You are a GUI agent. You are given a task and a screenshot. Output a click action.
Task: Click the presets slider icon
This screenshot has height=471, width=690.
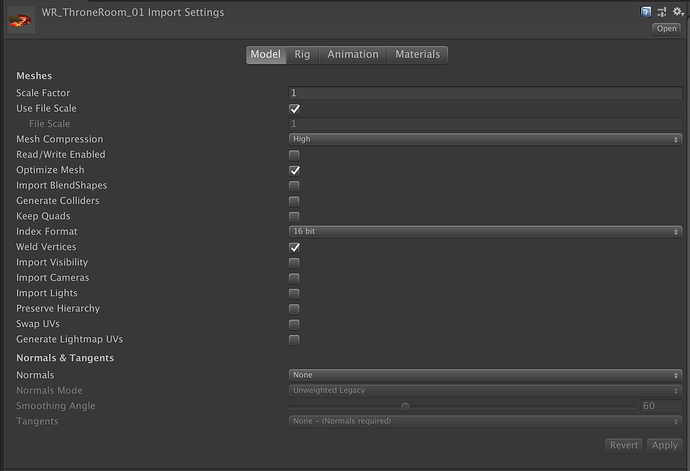click(661, 12)
